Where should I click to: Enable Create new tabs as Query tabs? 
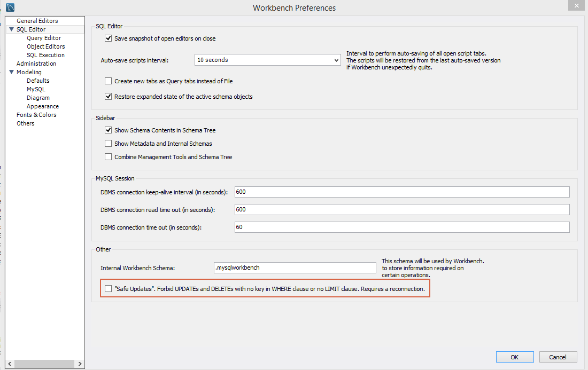pyautogui.click(x=109, y=81)
